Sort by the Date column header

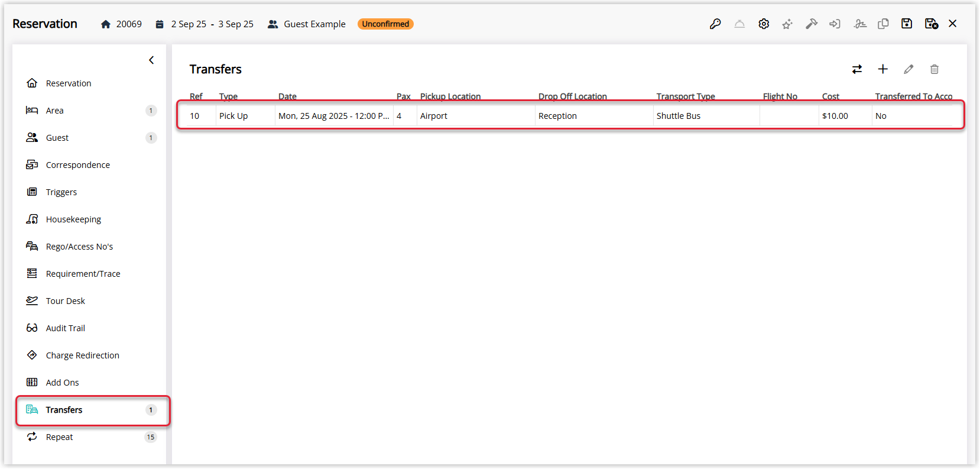[x=287, y=96]
